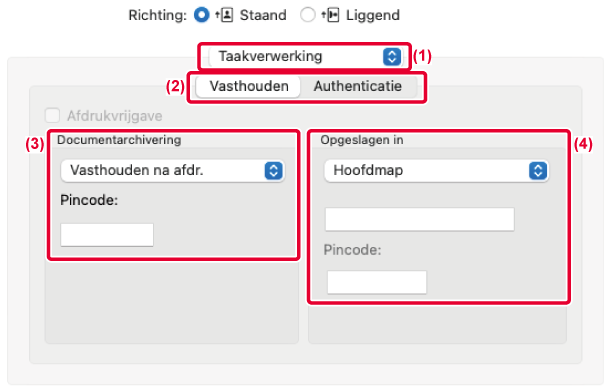Switch to the Vasthouden tab
Screen dimensions: 604x387
coord(249,86)
